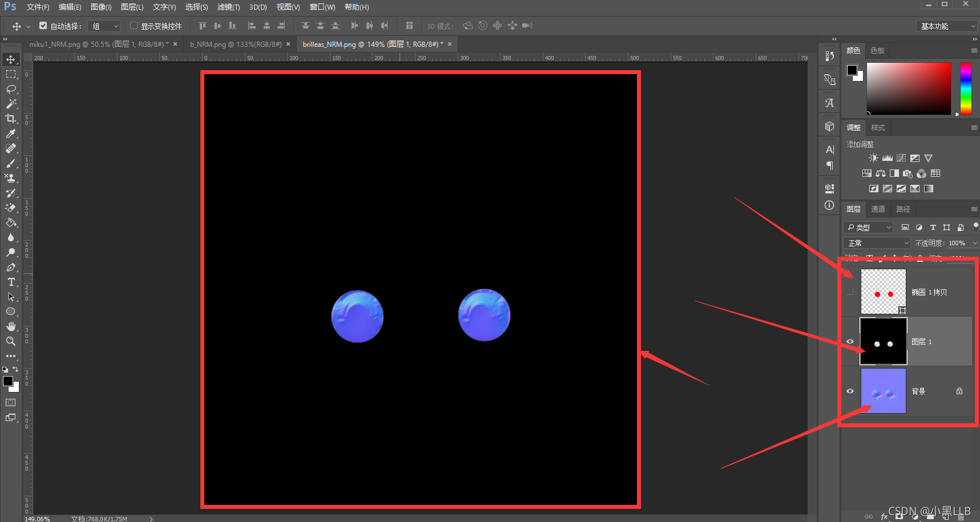Select the Crop tool
The width and height of the screenshot is (980, 522).
[x=11, y=119]
